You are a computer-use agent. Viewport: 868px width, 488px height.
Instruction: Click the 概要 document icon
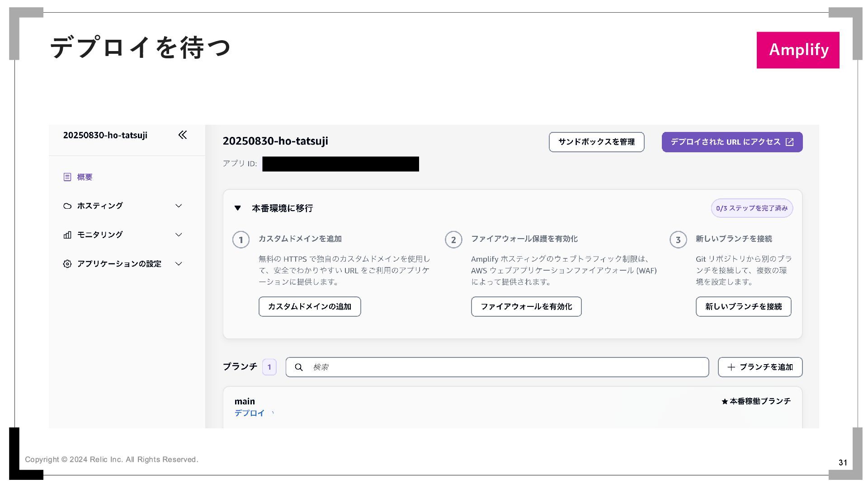coord(67,177)
